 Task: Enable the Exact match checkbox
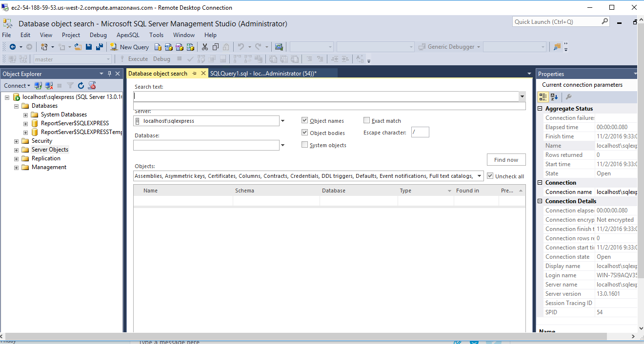point(367,120)
